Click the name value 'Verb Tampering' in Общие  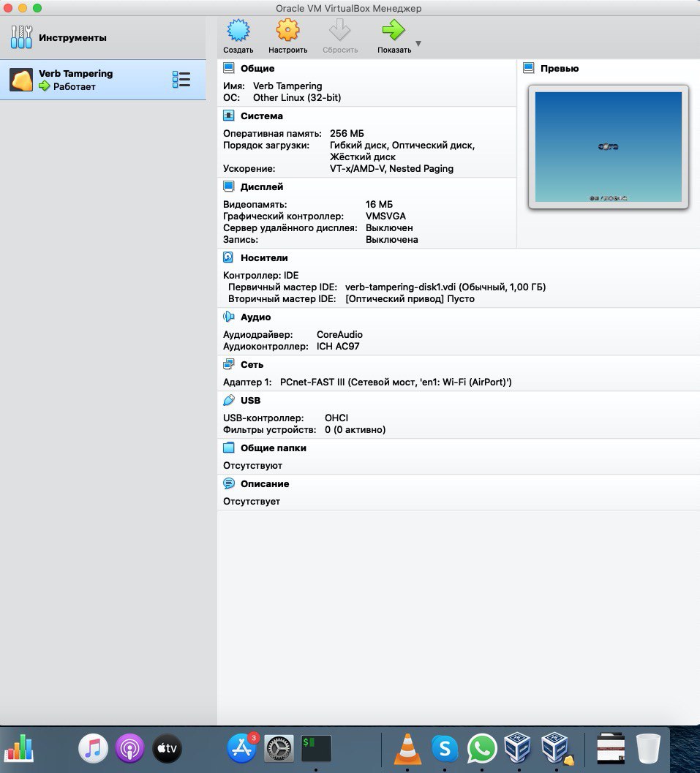coord(287,86)
